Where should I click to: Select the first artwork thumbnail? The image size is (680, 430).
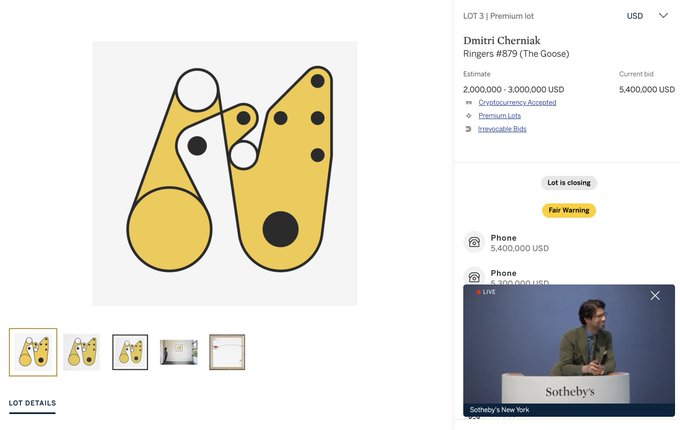pyautogui.click(x=33, y=352)
